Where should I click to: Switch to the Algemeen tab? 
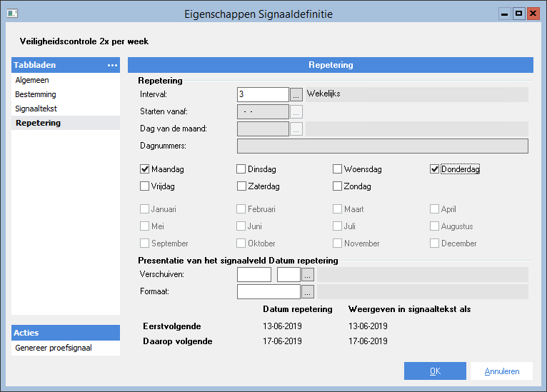[x=31, y=80]
